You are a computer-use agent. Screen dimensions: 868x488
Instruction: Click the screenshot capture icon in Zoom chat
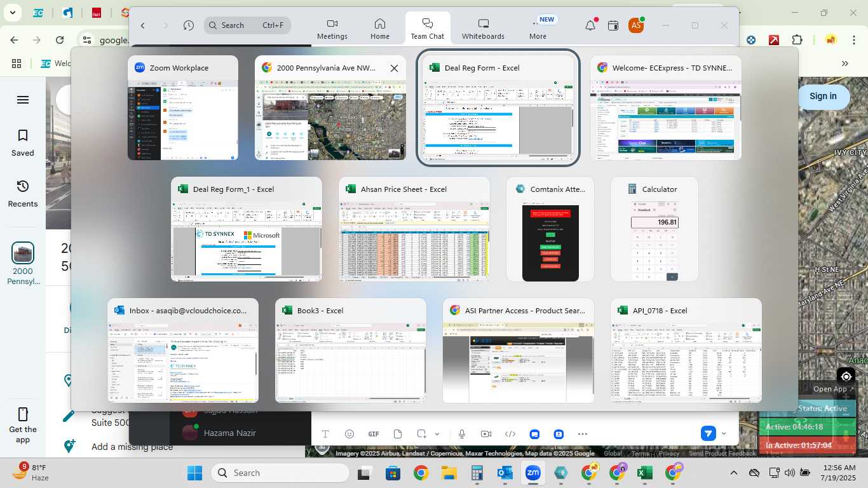(x=422, y=434)
